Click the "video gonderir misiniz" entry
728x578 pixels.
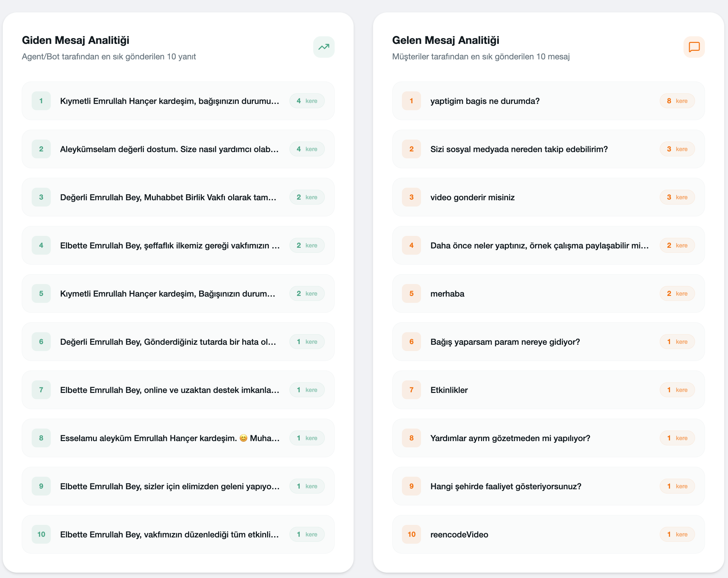coord(472,197)
